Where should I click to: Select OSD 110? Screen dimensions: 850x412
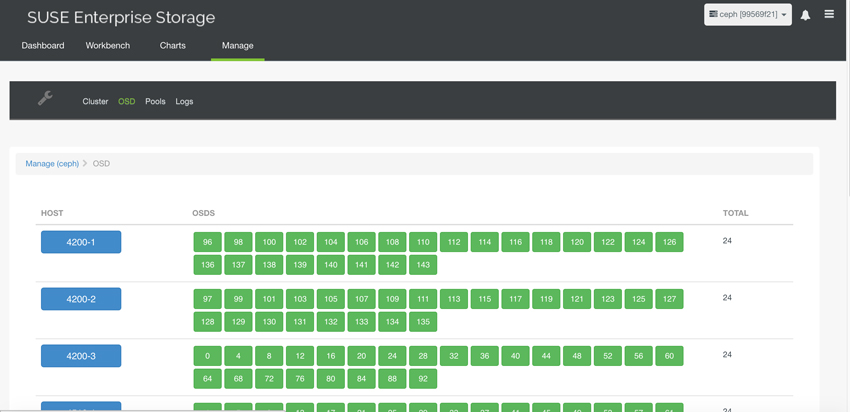click(423, 242)
